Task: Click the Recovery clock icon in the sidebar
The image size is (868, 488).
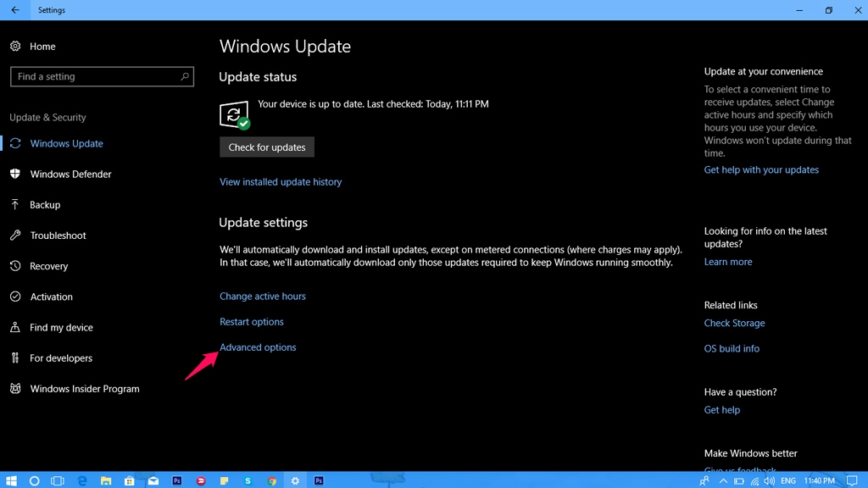Action: (x=15, y=265)
